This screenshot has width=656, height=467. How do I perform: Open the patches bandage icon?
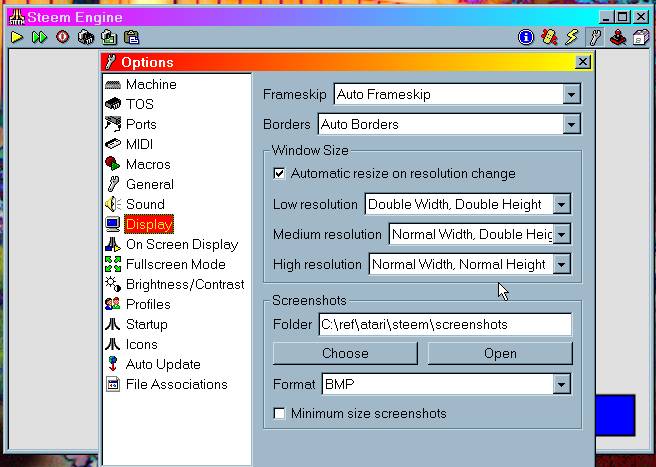[549, 38]
